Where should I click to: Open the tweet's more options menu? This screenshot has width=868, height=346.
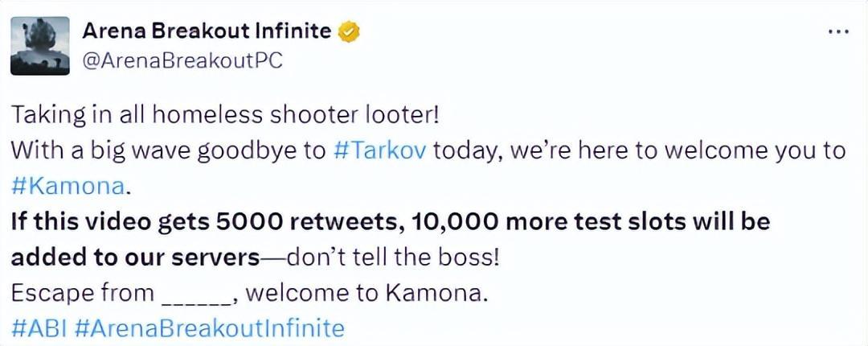point(837,32)
